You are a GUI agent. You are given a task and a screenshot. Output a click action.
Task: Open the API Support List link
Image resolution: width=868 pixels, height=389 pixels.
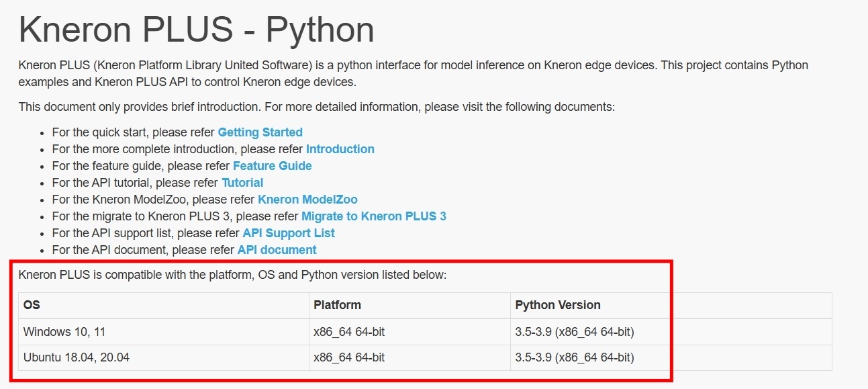pyautogui.click(x=289, y=233)
